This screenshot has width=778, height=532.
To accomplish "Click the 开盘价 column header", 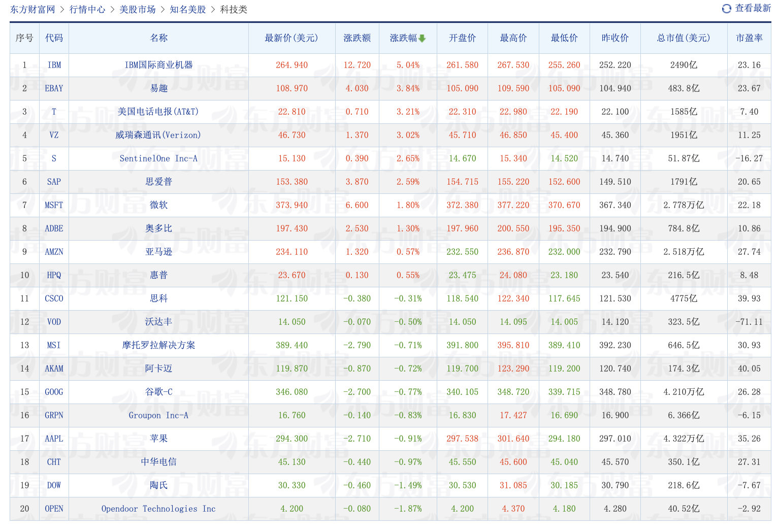I will tap(462, 38).
